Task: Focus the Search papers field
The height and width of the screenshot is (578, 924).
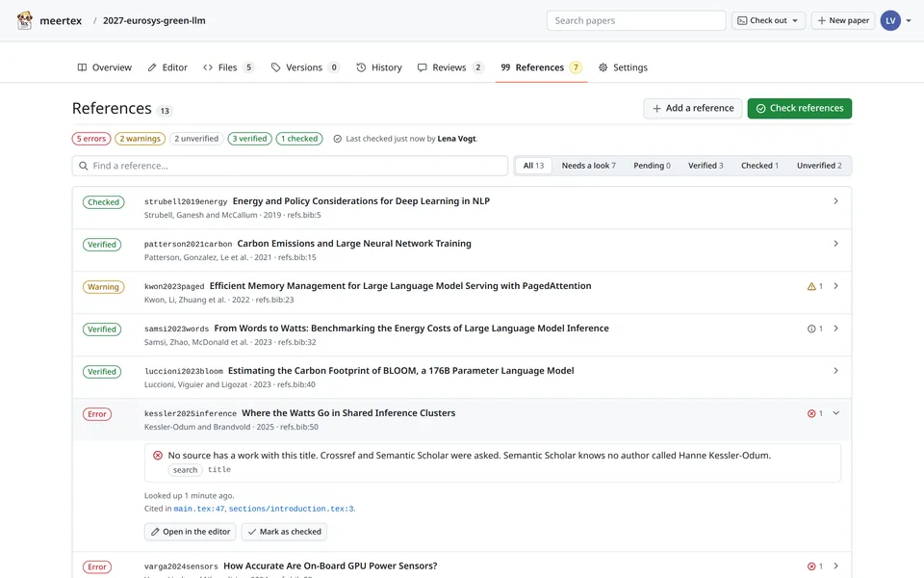Action: pos(636,20)
